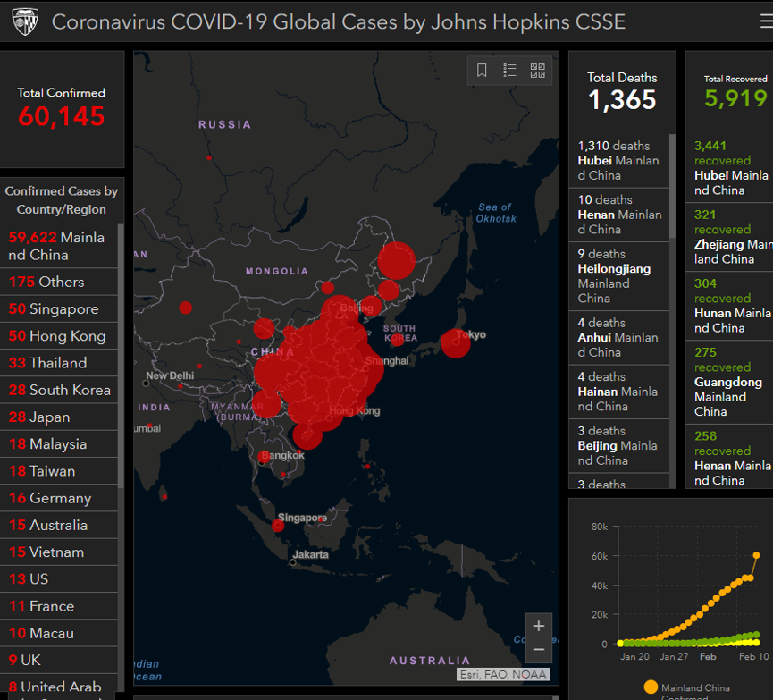Click Total Deaths 1,365 figure
The image size is (773, 700).
(622, 99)
